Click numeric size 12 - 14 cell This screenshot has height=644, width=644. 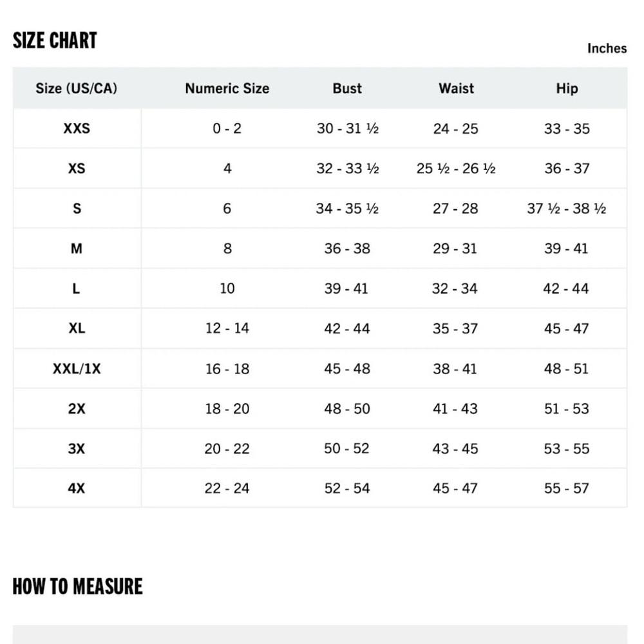227,328
